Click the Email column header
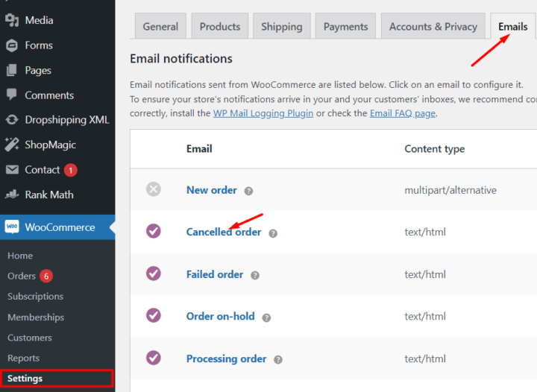The width and height of the screenshot is (537, 392). (x=199, y=149)
